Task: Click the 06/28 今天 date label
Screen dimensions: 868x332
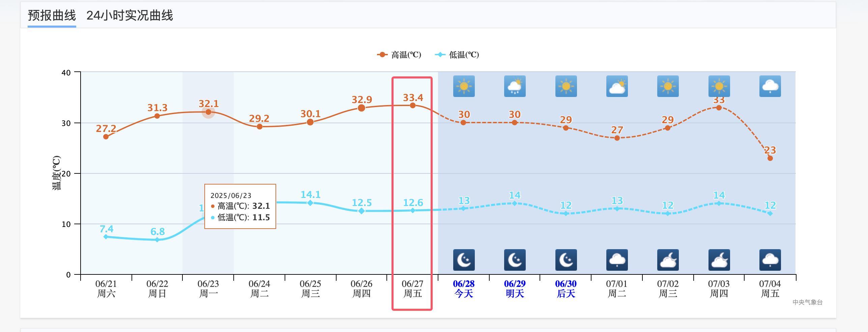Action: pos(464,289)
